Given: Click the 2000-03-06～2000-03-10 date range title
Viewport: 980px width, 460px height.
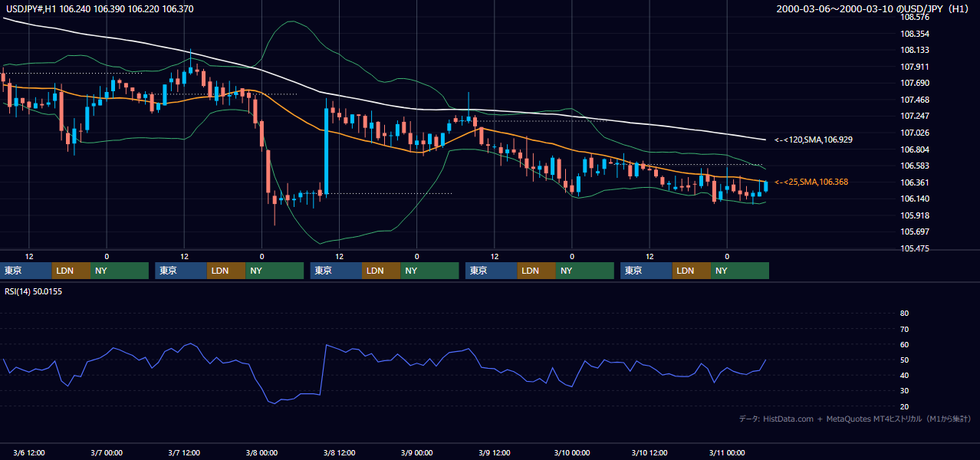Looking at the screenshot, I should (x=874, y=8).
